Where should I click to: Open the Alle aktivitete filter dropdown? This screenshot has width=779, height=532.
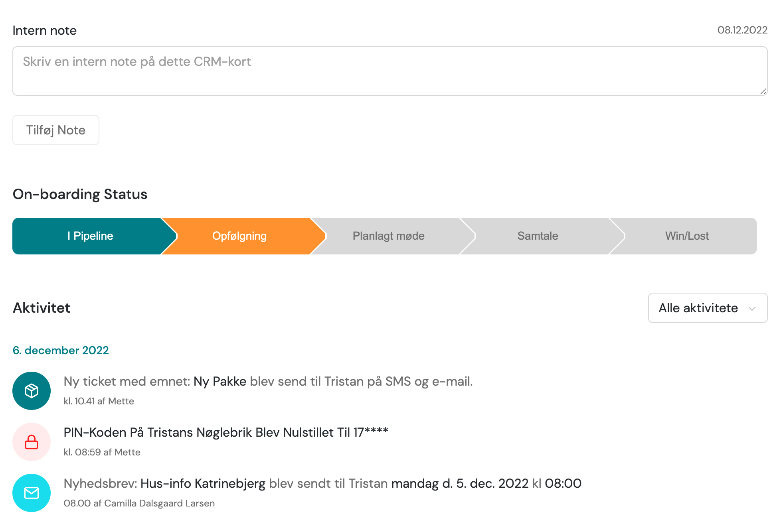pos(698,308)
